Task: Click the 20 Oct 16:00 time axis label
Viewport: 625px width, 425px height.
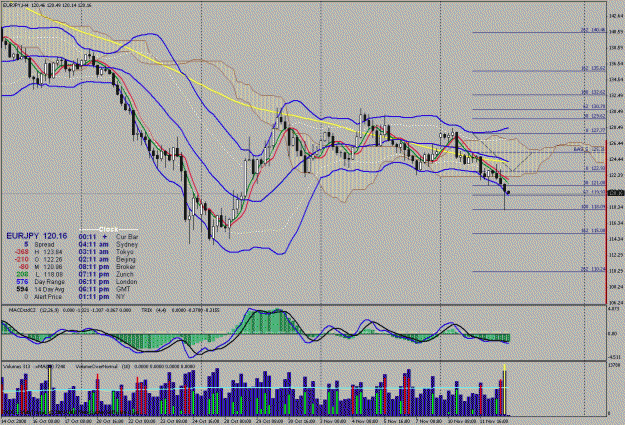Action: [110, 421]
